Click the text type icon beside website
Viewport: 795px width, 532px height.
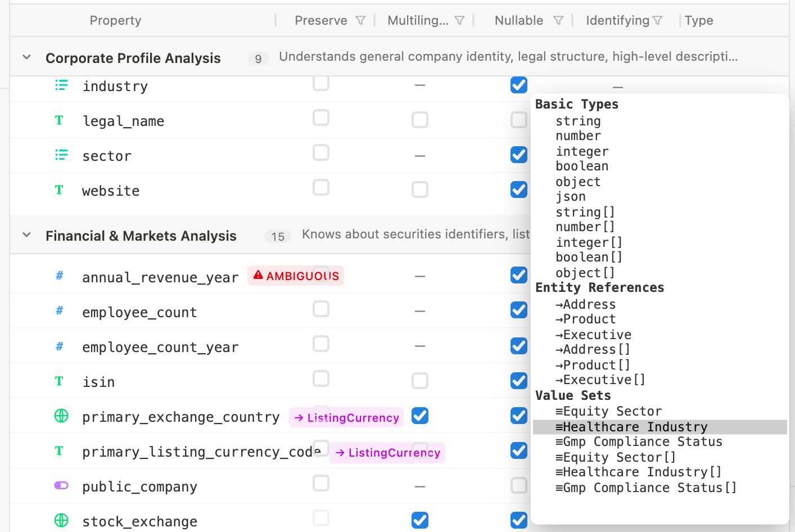click(59, 190)
